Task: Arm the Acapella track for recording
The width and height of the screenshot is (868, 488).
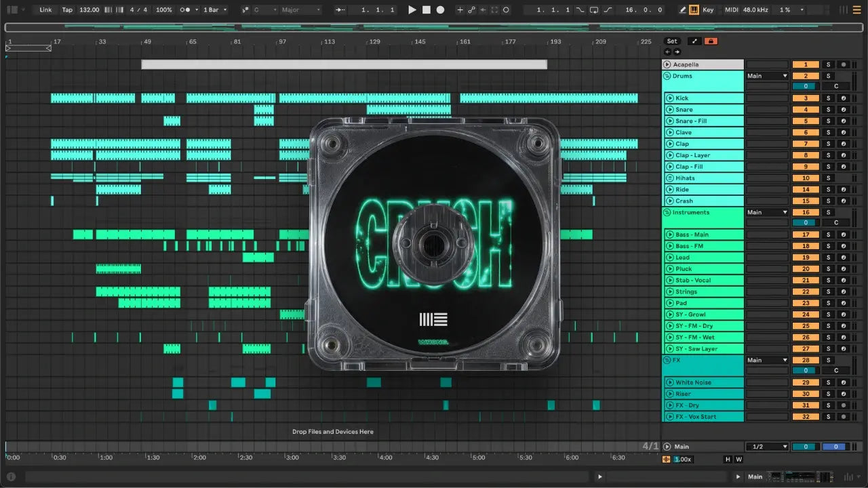Action: 843,64
